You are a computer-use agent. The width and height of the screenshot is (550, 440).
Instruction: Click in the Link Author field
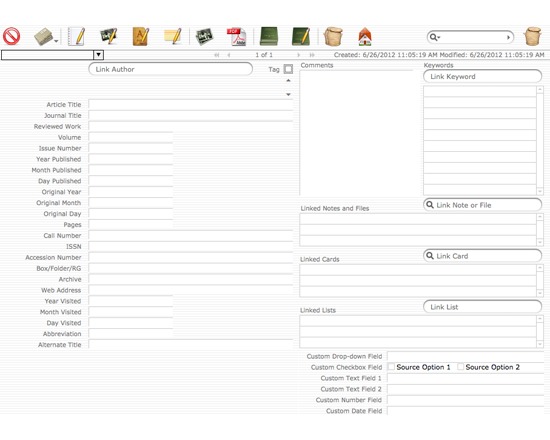coord(170,69)
